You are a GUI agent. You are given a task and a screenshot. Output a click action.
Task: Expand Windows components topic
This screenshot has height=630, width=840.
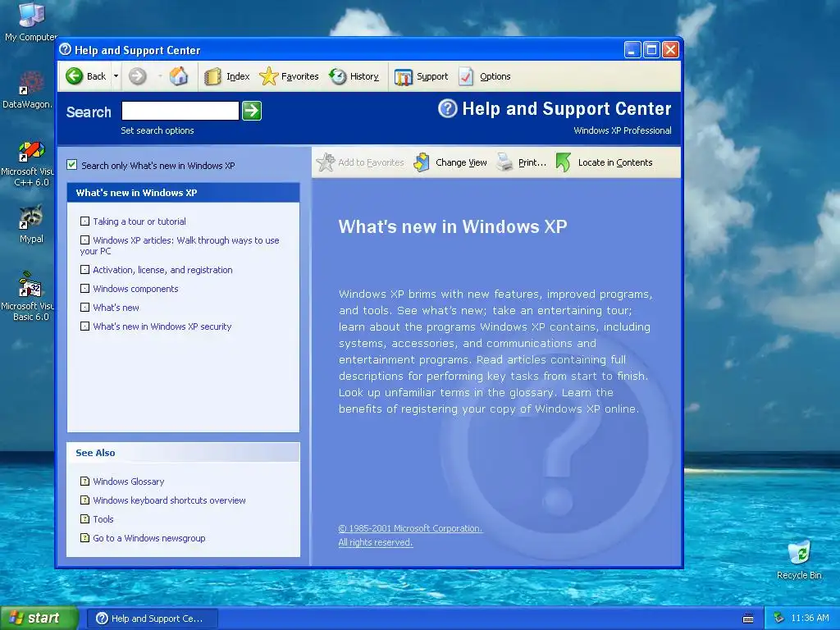[84, 288]
